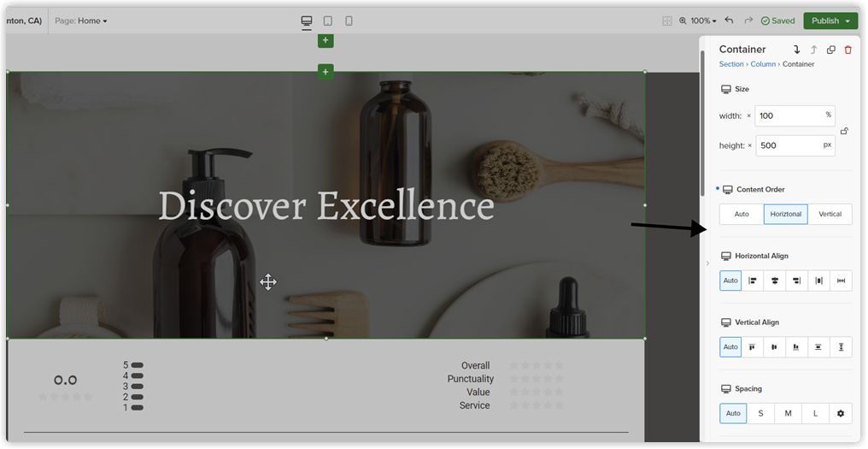Set Spacing to Auto
Screen dimensions: 868x449
coord(734,414)
